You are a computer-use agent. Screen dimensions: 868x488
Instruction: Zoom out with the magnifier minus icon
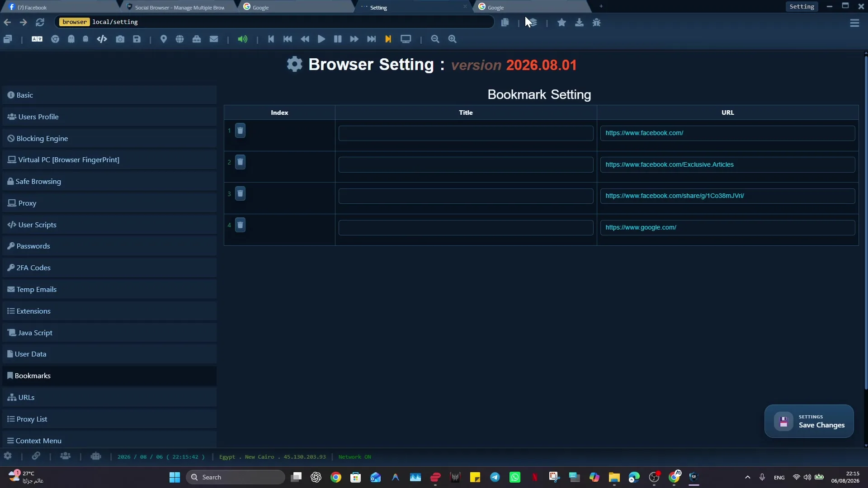coord(435,39)
